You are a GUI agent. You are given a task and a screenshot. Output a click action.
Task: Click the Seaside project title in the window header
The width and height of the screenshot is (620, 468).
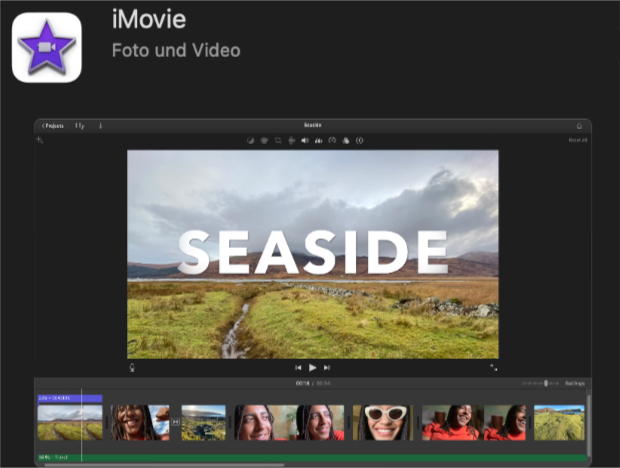coord(312,125)
